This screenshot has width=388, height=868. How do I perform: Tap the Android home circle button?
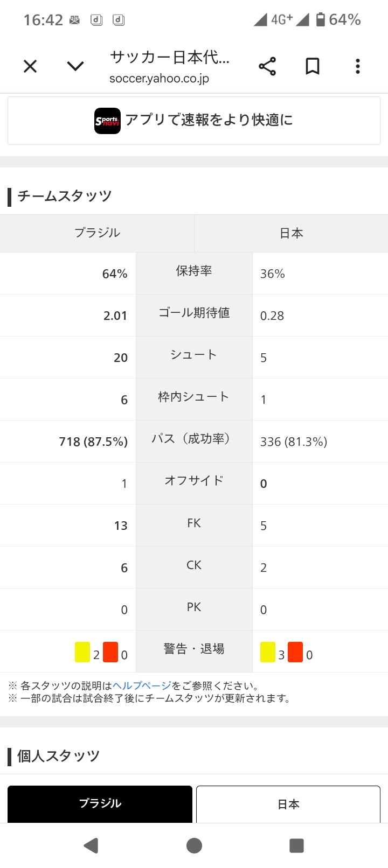click(194, 845)
